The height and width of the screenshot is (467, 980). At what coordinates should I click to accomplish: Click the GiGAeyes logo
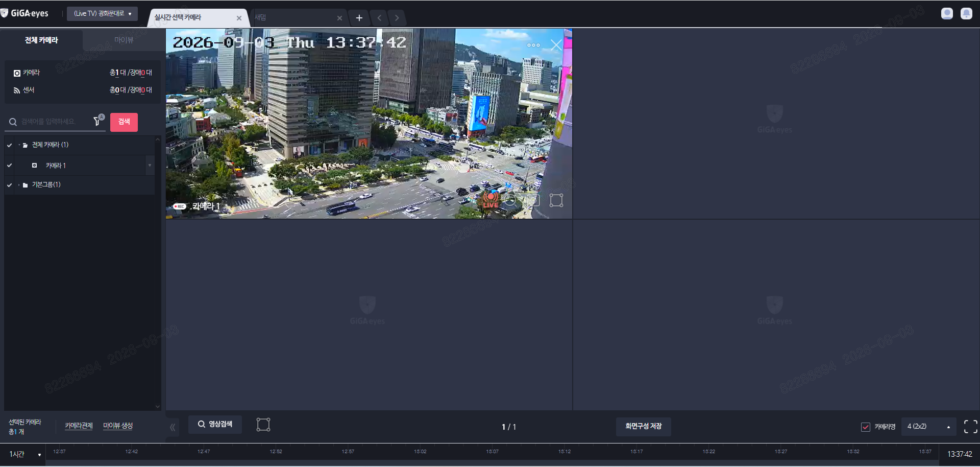pos(24,13)
